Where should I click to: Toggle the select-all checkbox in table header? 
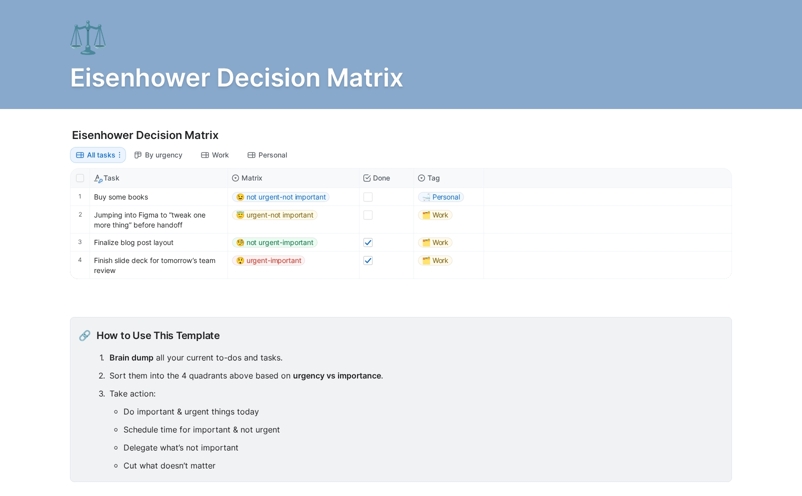click(x=80, y=178)
